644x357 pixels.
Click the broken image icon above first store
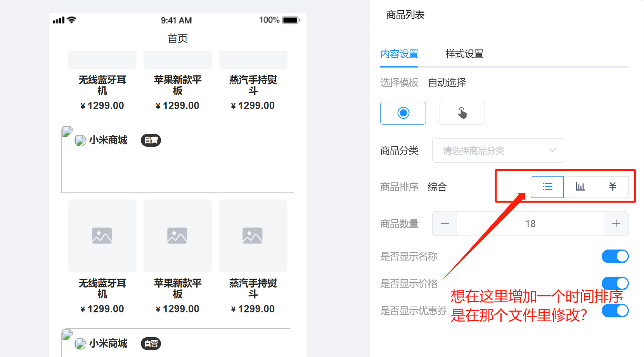[68, 132]
